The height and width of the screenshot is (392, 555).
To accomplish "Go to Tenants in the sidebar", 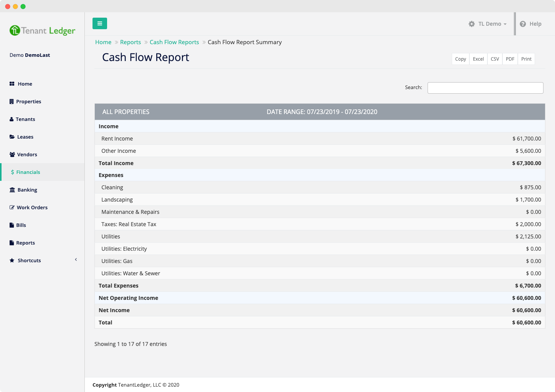I will pos(25,119).
